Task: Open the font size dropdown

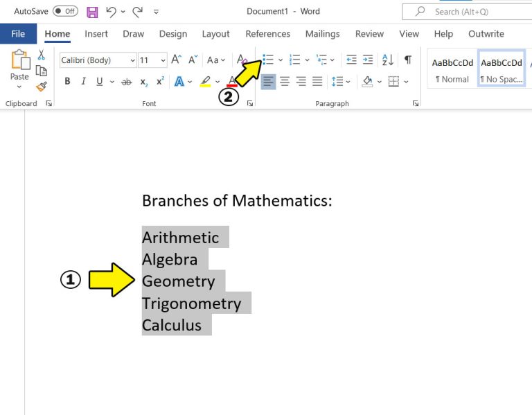Action: coord(162,60)
